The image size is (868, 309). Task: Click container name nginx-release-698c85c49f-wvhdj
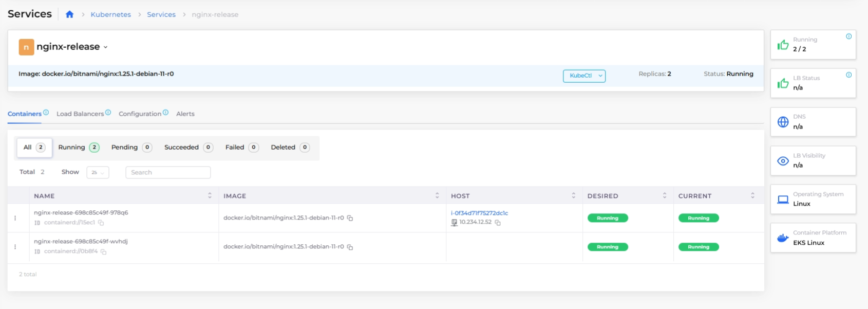point(81,242)
